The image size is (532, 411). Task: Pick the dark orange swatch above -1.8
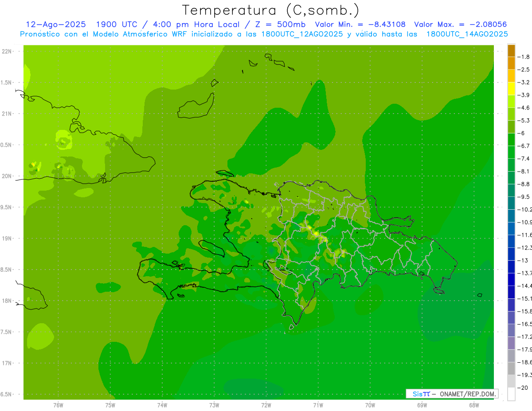(511, 51)
